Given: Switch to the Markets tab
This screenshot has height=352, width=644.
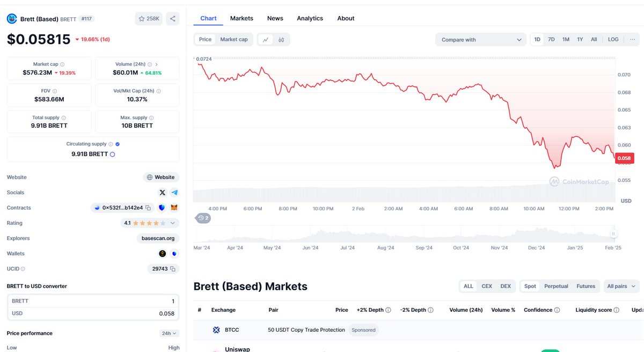Looking at the screenshot, I should [x=241, y=18].
